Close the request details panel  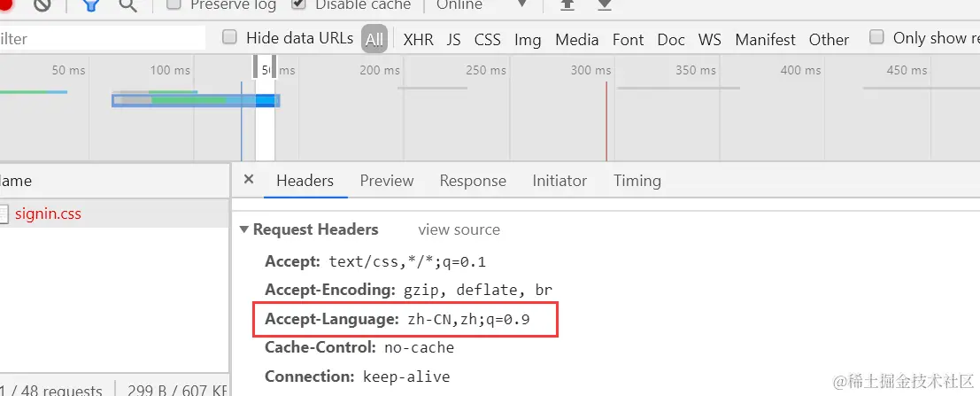point(249,180)
